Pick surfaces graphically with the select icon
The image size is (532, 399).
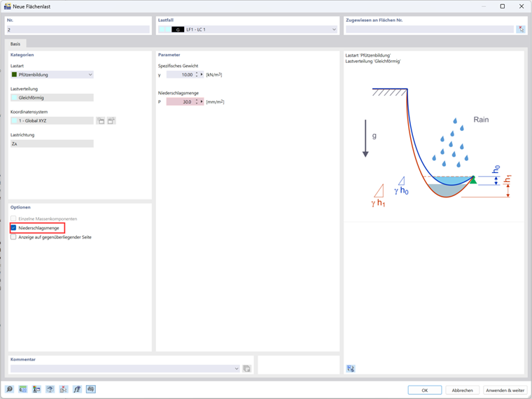coord(521,29)
